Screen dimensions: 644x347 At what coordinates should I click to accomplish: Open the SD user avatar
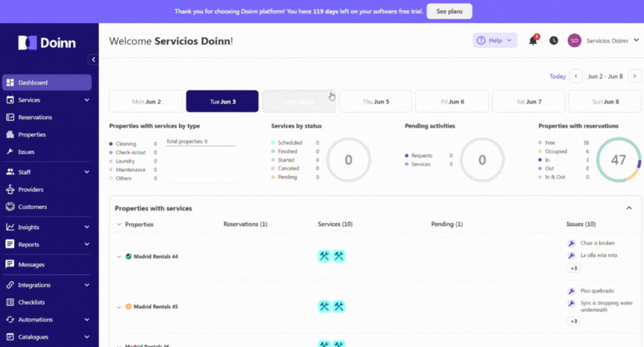pos(574,40)
